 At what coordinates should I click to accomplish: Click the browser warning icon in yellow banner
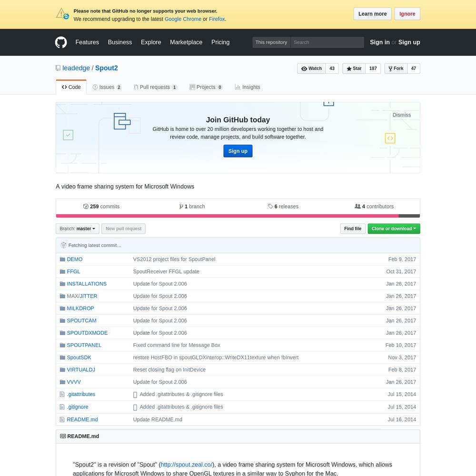coord(63,14)
